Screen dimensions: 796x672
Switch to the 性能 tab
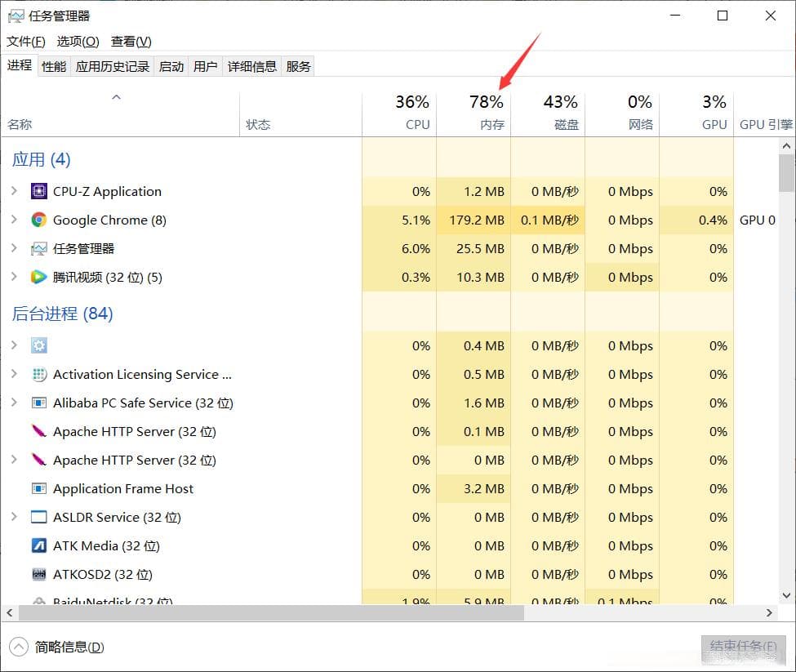tap(54, 66)
